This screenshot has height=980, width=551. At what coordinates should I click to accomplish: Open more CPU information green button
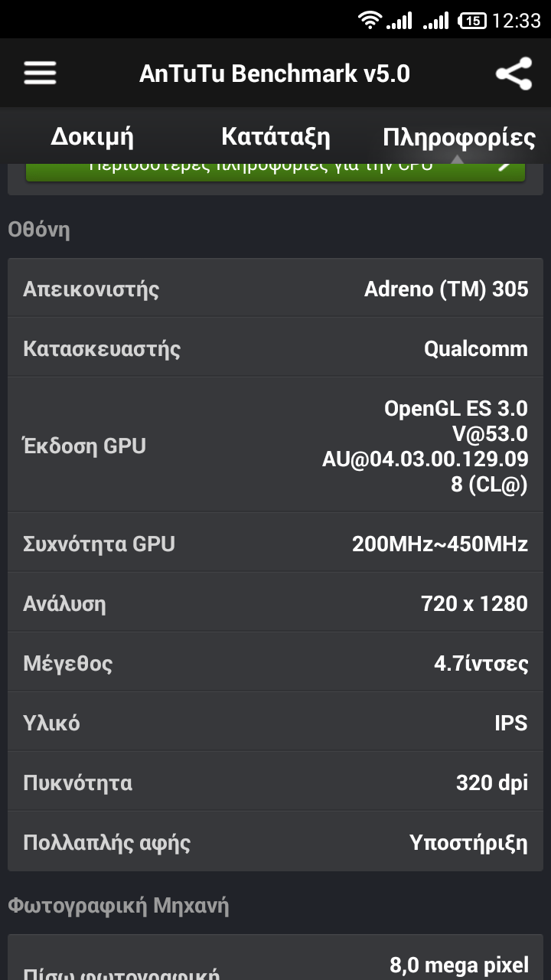pyautogui.click(x=260, y=170)
